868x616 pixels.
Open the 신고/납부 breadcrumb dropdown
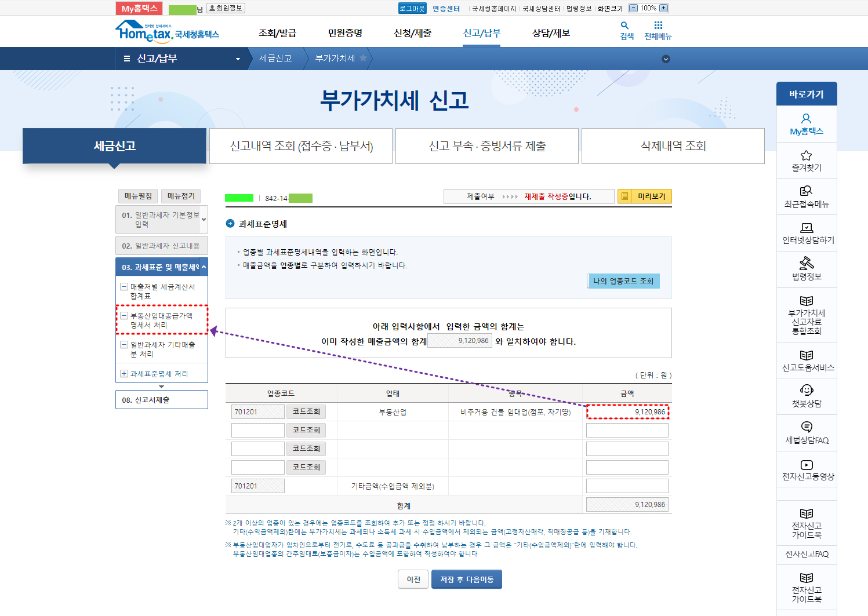click(238, 59)
